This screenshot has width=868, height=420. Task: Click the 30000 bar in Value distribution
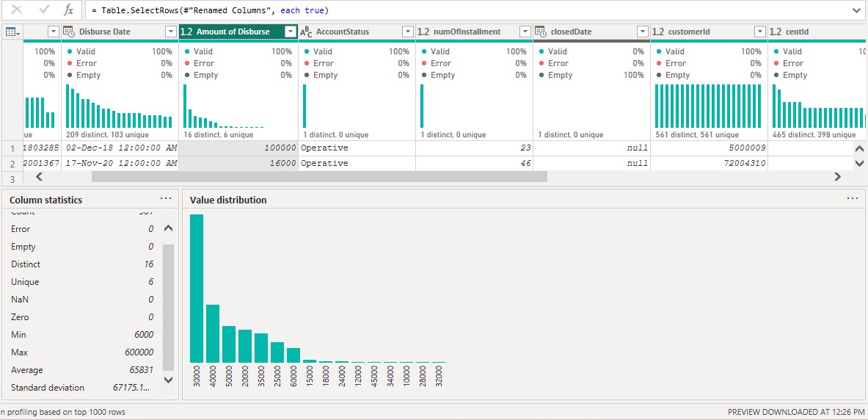pyautogui.click(x=197, y=288)
